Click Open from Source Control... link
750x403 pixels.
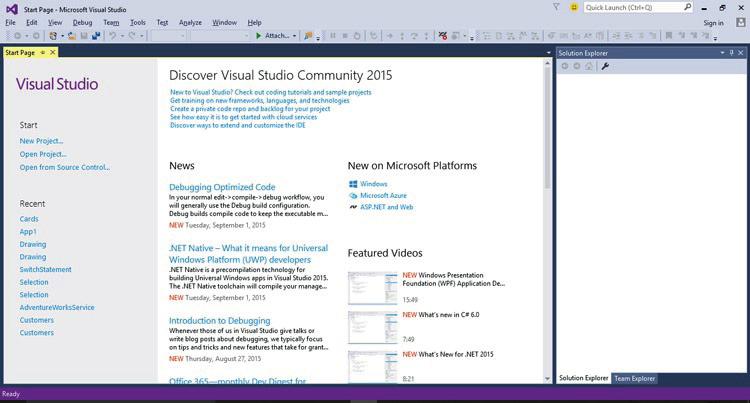coord(65,167)
